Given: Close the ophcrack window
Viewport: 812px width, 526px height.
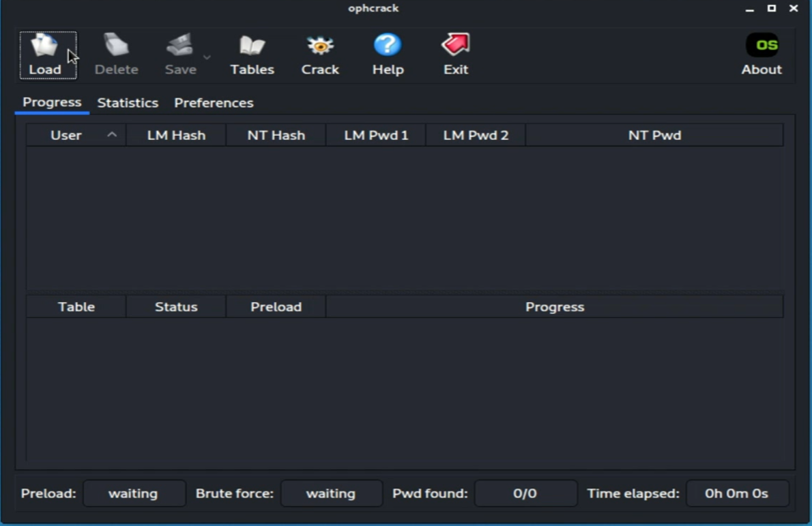Looking at the screenshot, I should 794,8.
